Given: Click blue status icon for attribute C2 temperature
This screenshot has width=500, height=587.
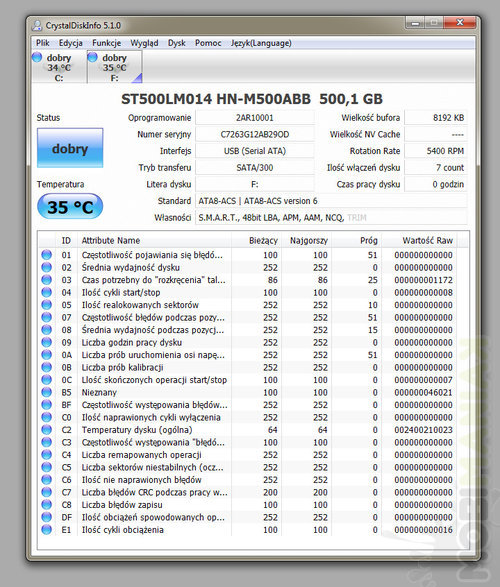Looking at the screenshot, I should pos(47,429).
